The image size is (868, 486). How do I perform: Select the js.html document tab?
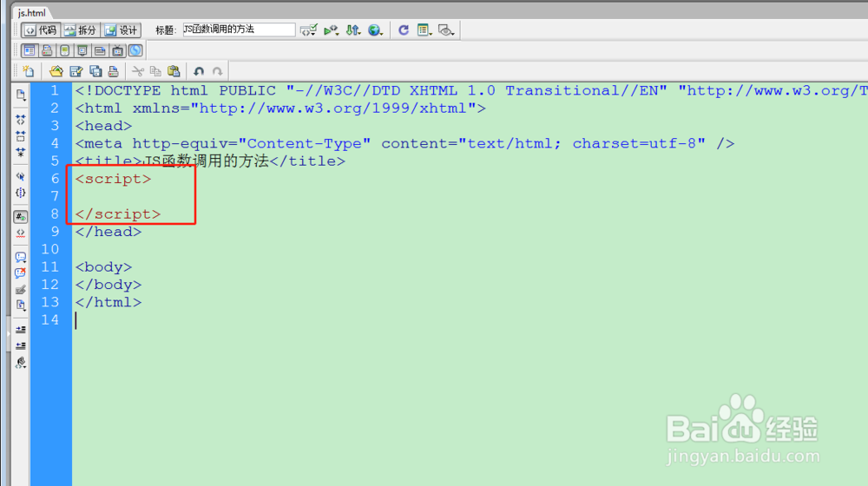click(31, 12)
